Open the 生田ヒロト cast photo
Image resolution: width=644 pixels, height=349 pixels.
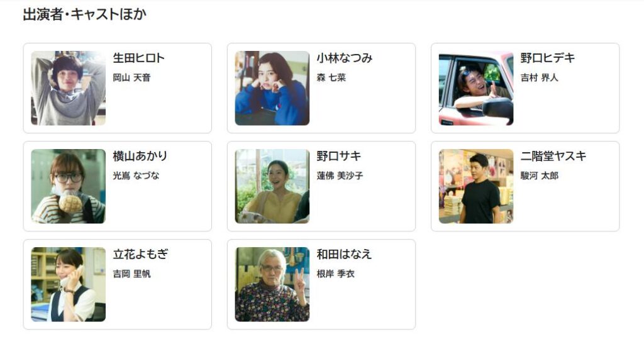[x=68, y=88]
